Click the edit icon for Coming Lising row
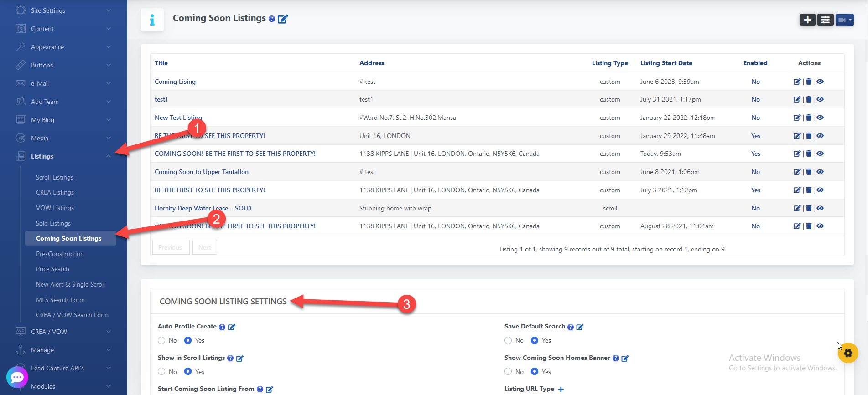 click(797, 82)
